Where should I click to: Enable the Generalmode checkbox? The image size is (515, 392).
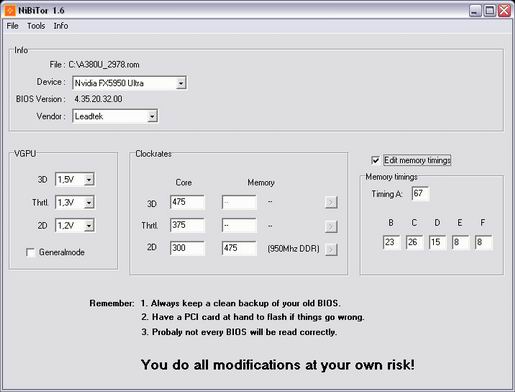[31, 252]
